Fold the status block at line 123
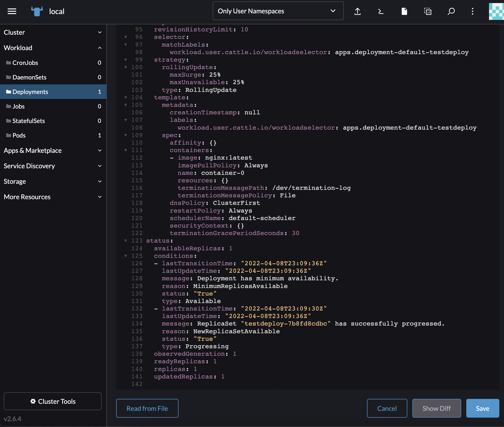This screenshot has width=504, height=427. coord(126,241)
